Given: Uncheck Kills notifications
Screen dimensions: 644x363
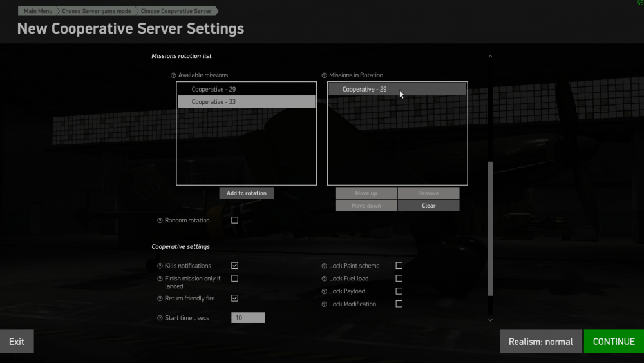Looking at the screenshot, I should [234, 266].
